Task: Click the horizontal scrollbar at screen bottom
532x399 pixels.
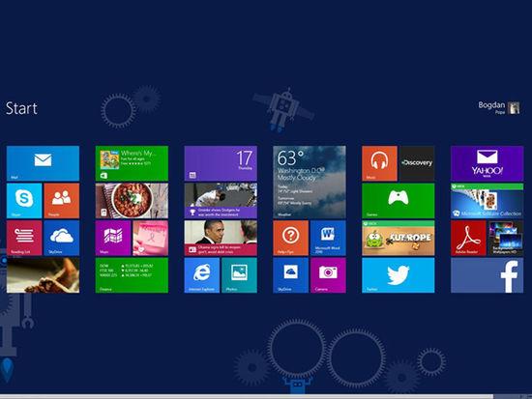Action: click(x=247, y=396)
